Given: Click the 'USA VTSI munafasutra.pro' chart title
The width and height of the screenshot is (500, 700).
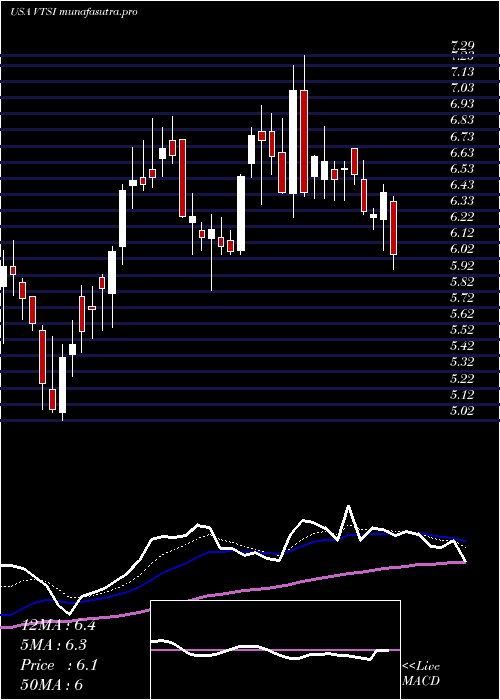Looking at the screenshot, I should point(74,12).
